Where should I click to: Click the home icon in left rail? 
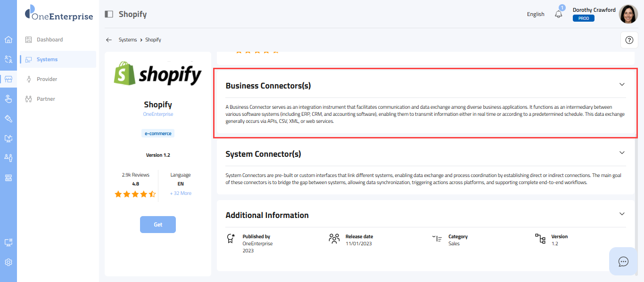point(8,40)
